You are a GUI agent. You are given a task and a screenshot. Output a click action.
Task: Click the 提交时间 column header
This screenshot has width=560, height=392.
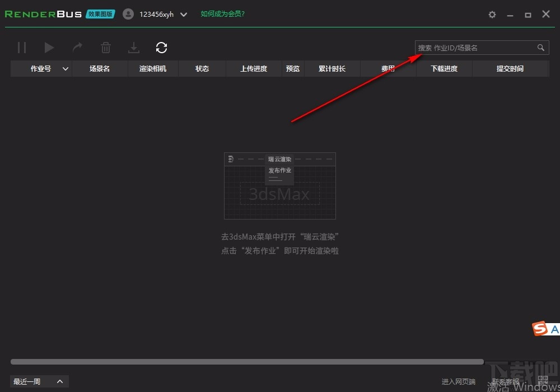pyautogui.click(x=510, y=68)
